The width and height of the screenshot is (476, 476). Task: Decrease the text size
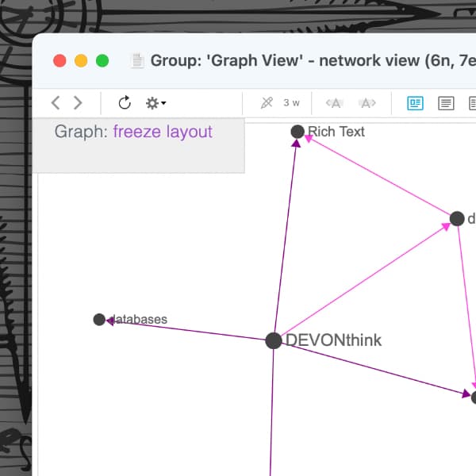pyautogui.click(x=335, y=103)
